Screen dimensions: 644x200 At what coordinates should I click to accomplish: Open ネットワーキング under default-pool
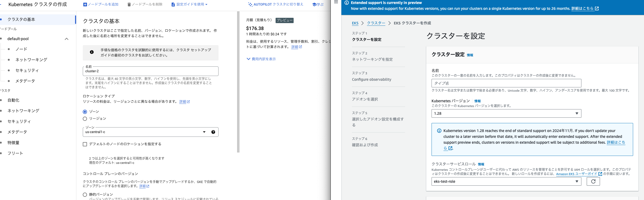click(x=31, y=60)
